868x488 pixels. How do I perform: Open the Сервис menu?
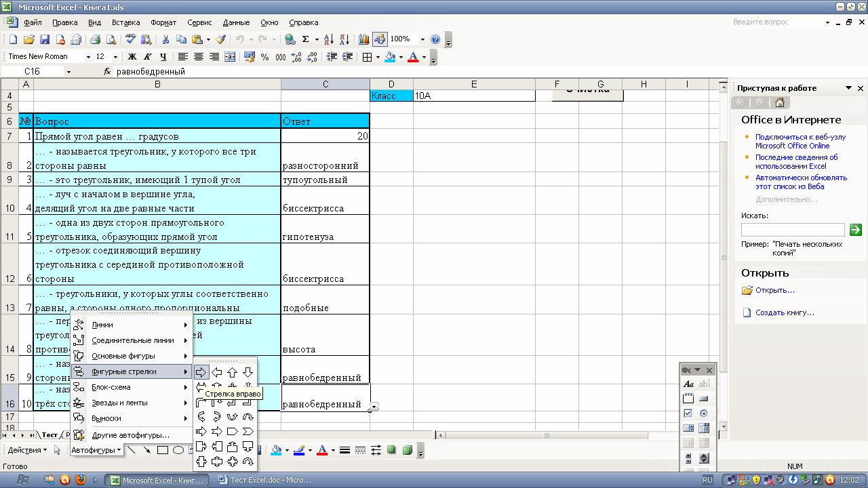click(199, 22)
